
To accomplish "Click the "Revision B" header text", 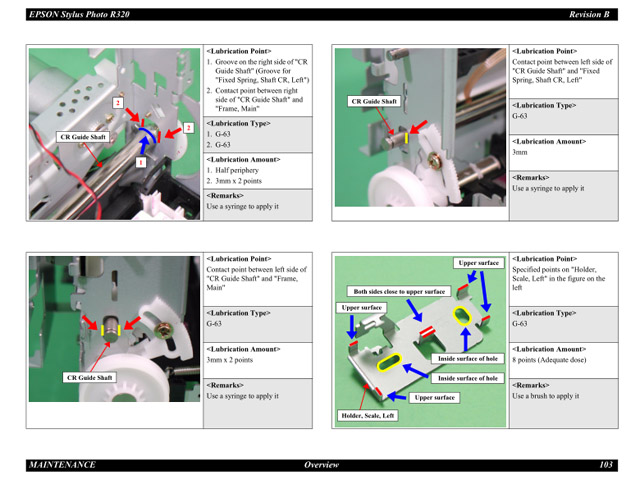I will pyautogui.click(x=590, y=15).
